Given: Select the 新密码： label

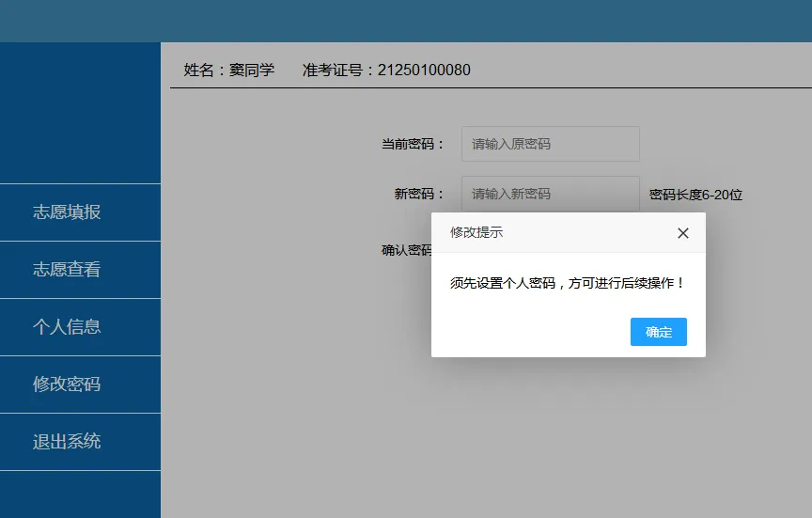Looking at the screenshot, I should pos(420,194).
